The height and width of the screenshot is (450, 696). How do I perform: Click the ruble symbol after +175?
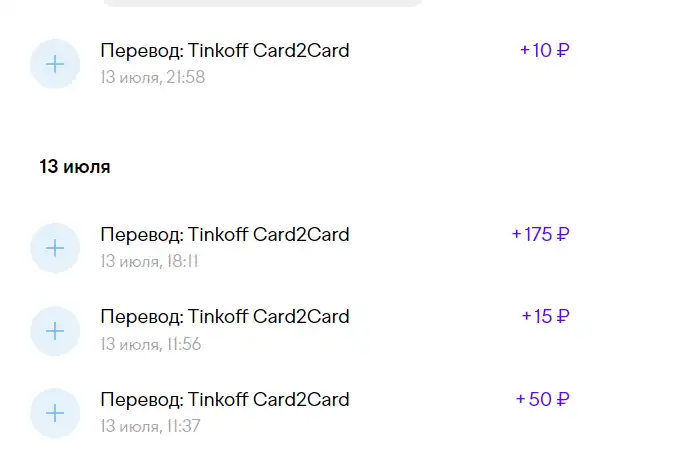pos(563,234)
